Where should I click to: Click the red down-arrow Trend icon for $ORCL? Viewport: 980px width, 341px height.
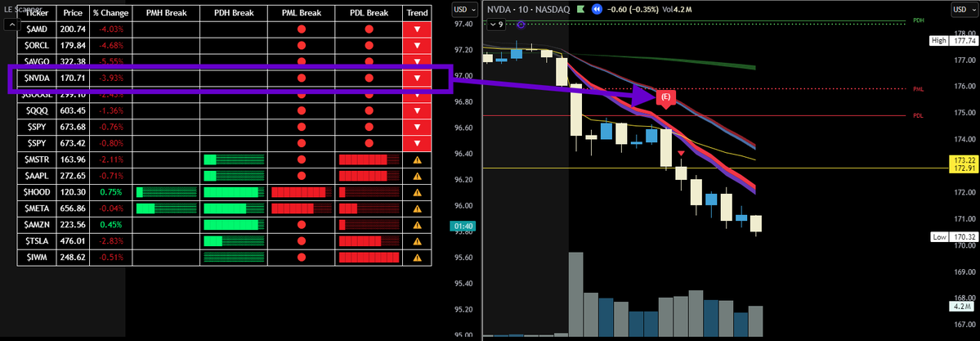(417, 45)
